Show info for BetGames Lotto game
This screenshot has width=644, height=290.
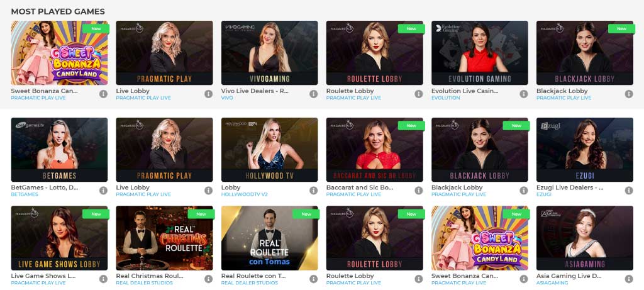pyautogui.click(x=103, y=191)
